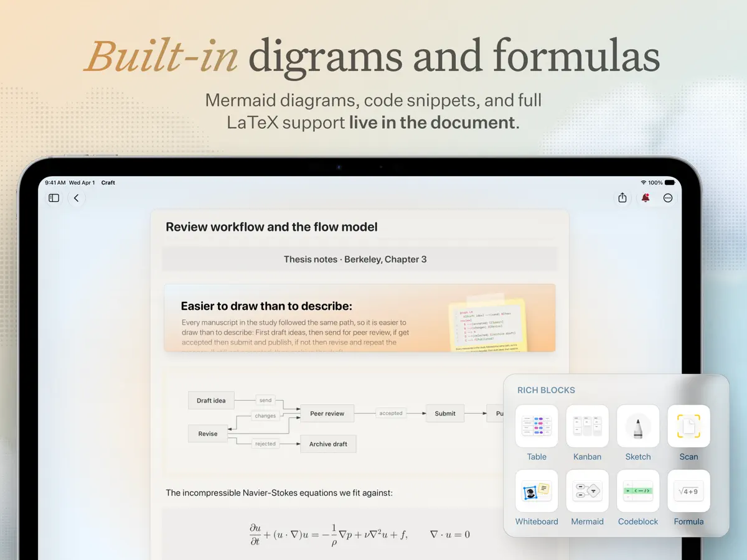Click the 'changes' edge label
The image size is (747, 560).
[x=265, y=416]
